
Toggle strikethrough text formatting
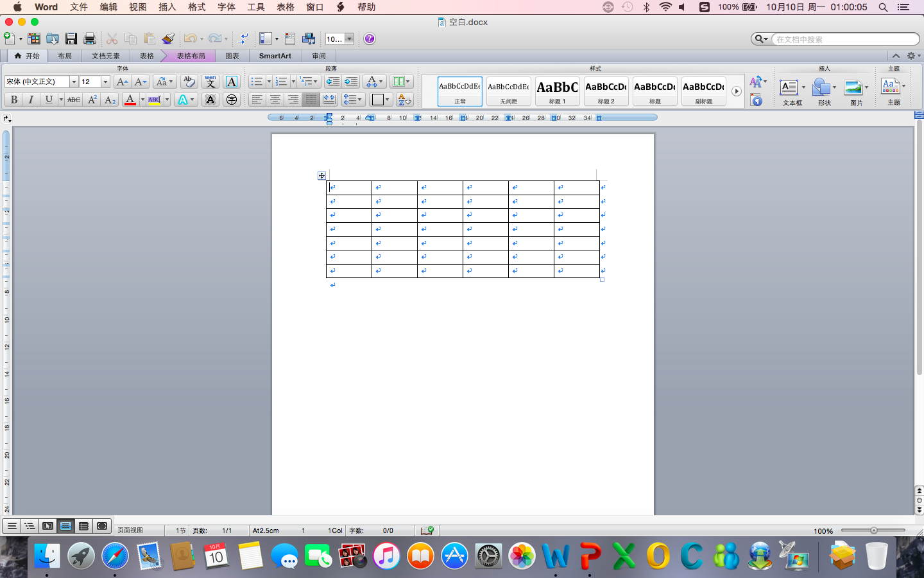point(74,100)
